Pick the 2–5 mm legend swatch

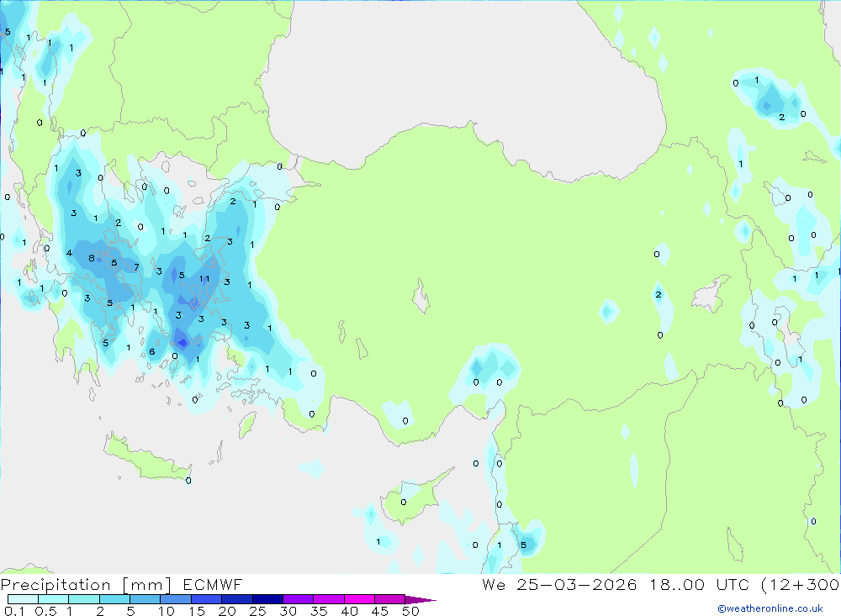pos(114,599)
